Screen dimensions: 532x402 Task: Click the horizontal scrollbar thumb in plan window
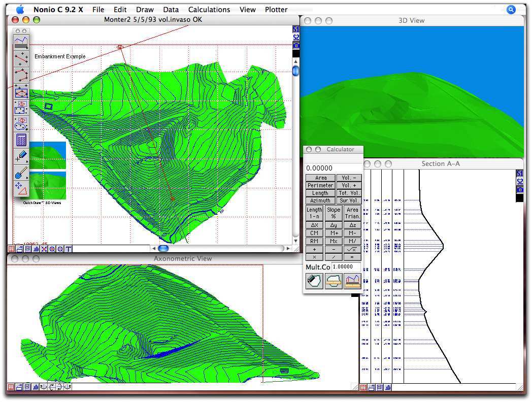point(163,249)
